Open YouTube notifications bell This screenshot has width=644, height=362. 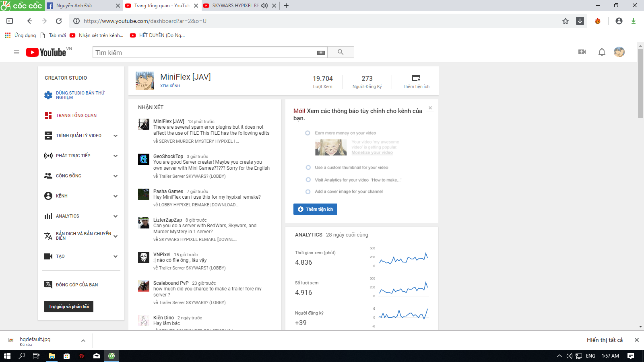[602, 52]
